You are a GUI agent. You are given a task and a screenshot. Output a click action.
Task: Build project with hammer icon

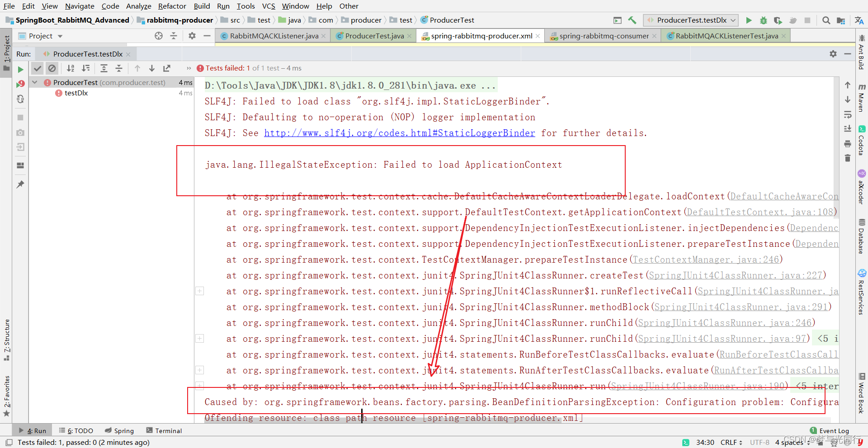pyautogui.click(x=632, y=20)
